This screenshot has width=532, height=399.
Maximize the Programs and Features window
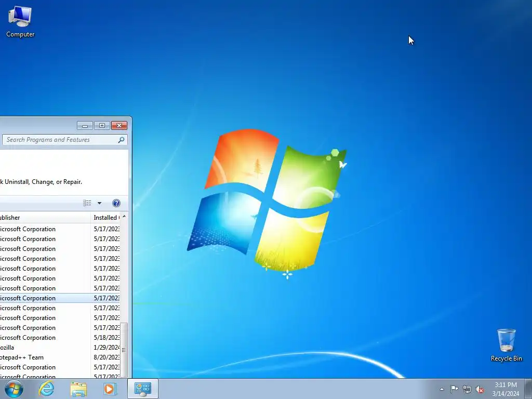[x=102, y=126]
